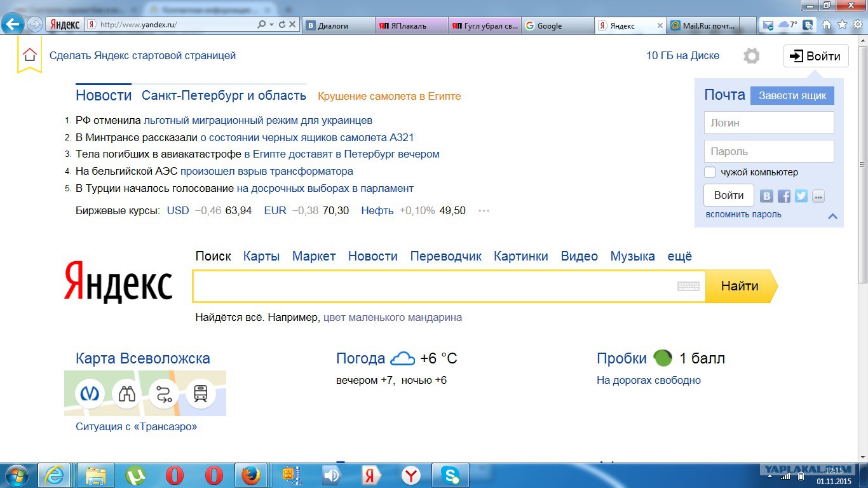The height and width of the screenshot is (488, 868).
Task: Refresh the page from the address bar
Action: click(281, 24)
